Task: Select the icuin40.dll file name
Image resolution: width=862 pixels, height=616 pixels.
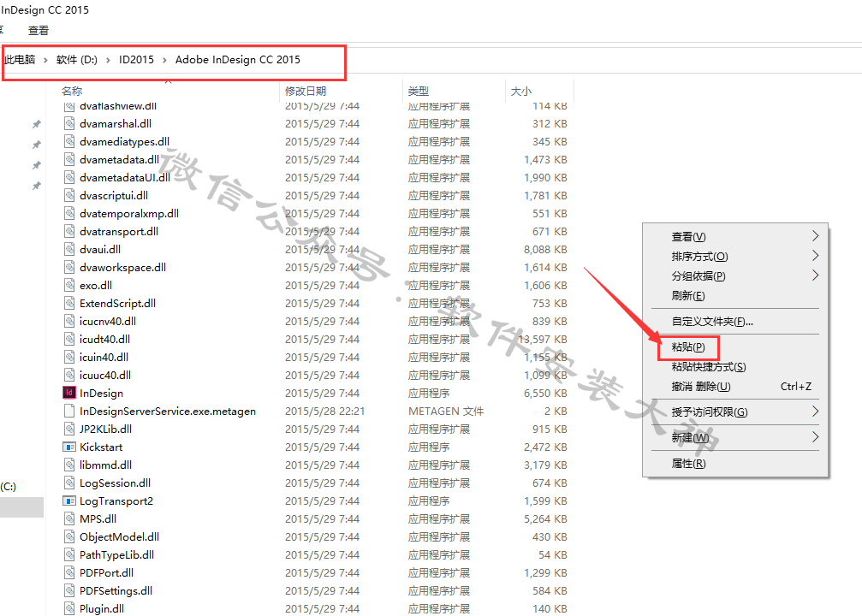Action: pyautogui.click(x=104, y=357)
